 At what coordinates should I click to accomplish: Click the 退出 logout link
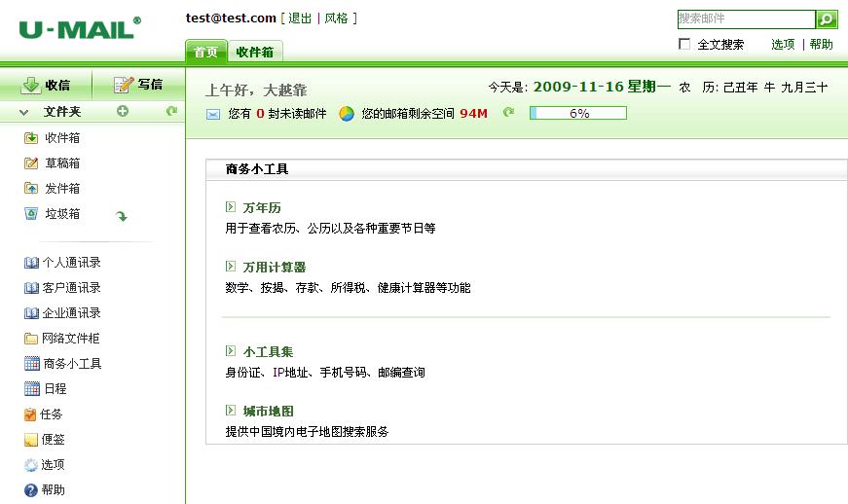(x=300, y=18)
